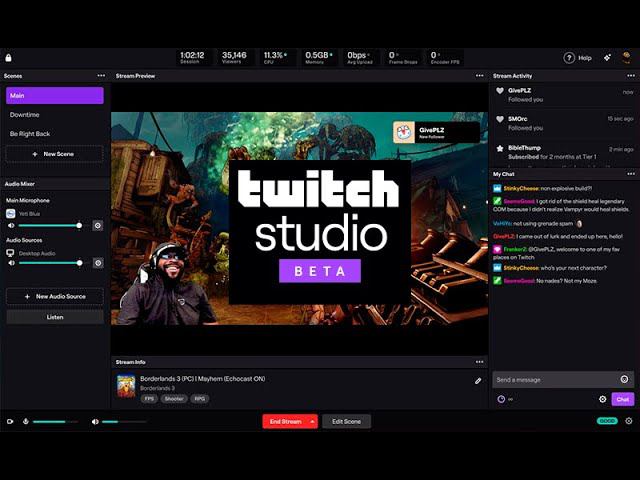Click the Session time 1:02:12 stat
640x480 pixels.
pos(192,58)
